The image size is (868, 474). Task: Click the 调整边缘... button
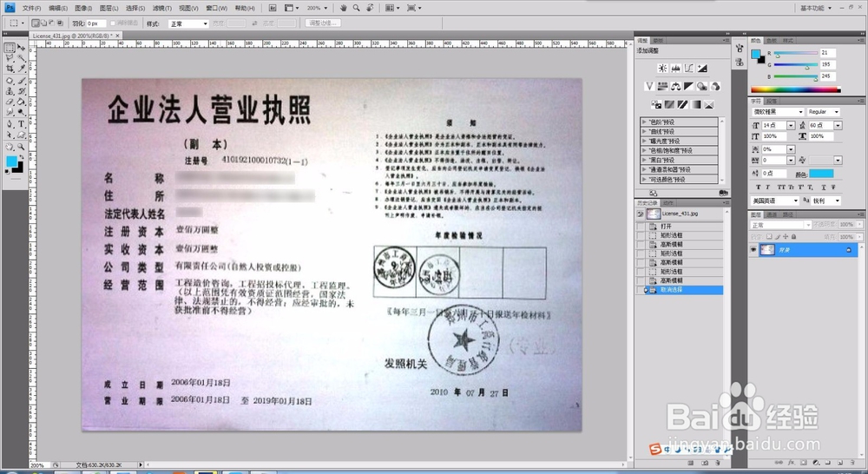point(323,23)
